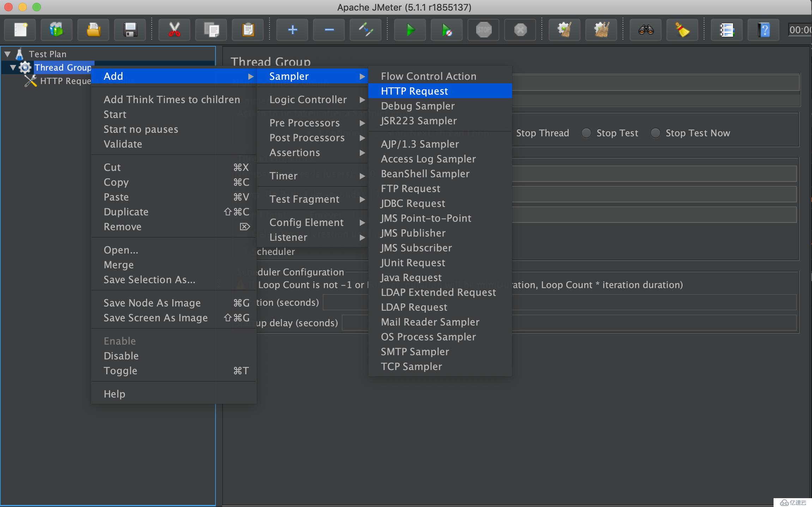
Task: Expand the Post Processors submenu
Action: point(313,138)
